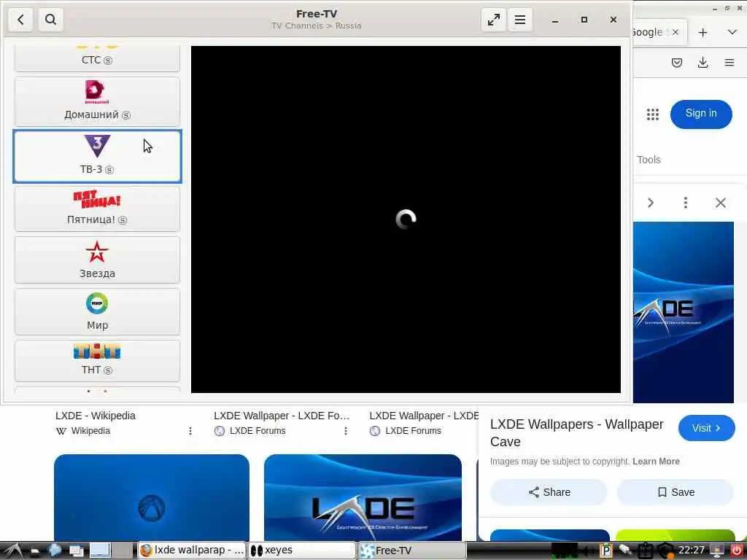Open Pocket save icon in Firefox
The height and width of the screenshot is (560, 747).
(677, 63)
